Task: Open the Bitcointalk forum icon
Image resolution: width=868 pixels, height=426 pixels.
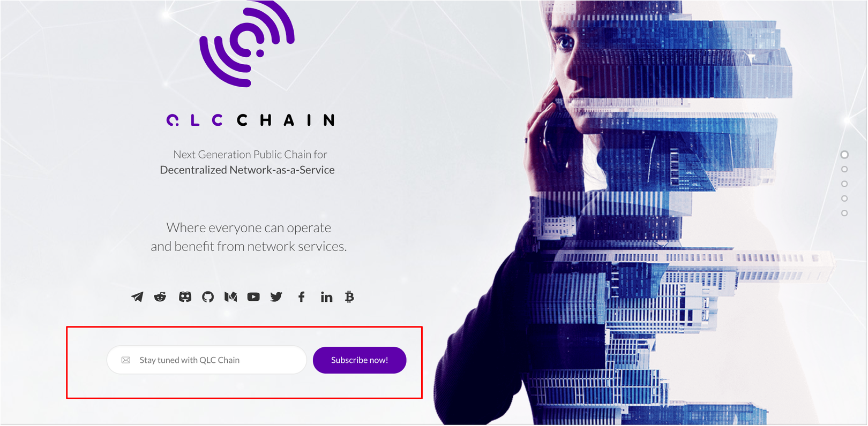Action: tap(349, 296)
